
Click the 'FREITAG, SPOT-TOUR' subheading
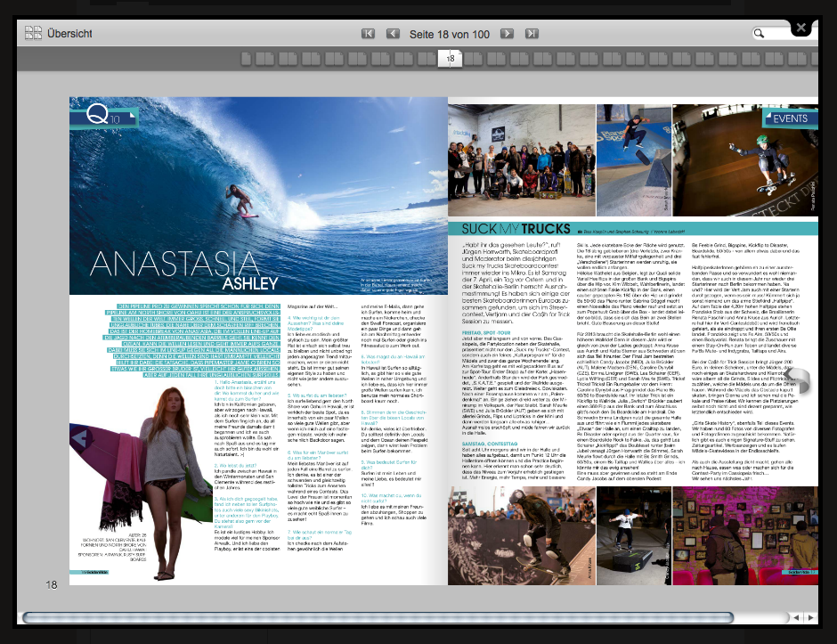[x=486, y=332]
